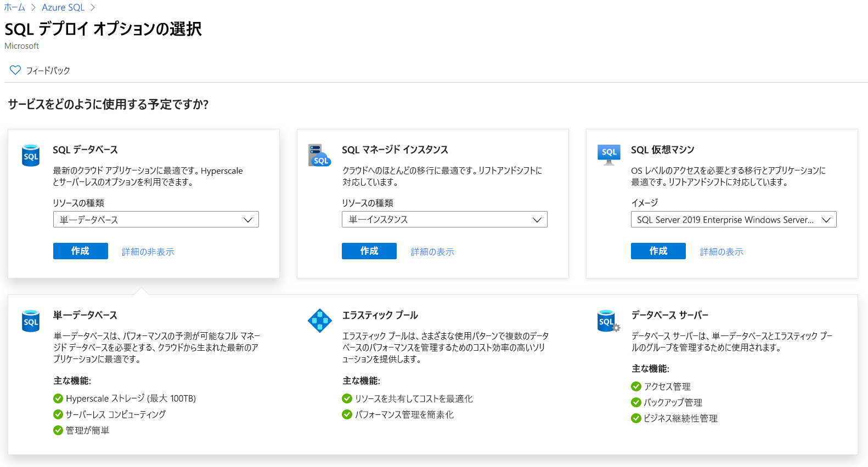Viewport: 868px width, 467px height.
Task: Click green check beside 管理が簡単
Action: pos(58,430)
